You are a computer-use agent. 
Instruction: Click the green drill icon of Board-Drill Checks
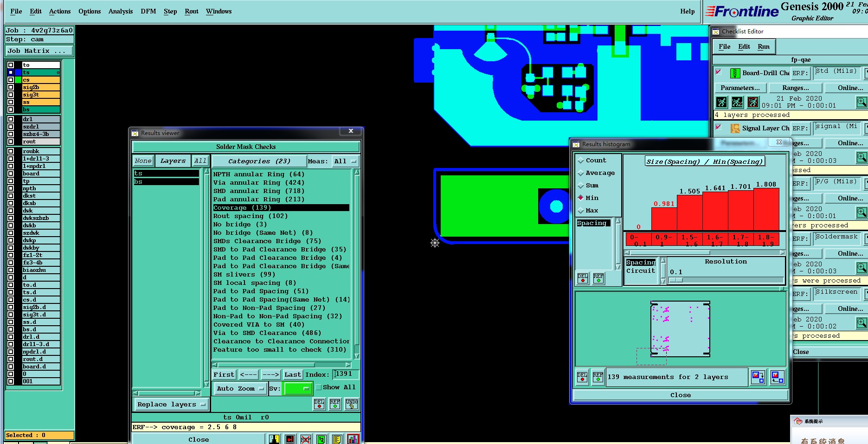click(x=735, y=73)
